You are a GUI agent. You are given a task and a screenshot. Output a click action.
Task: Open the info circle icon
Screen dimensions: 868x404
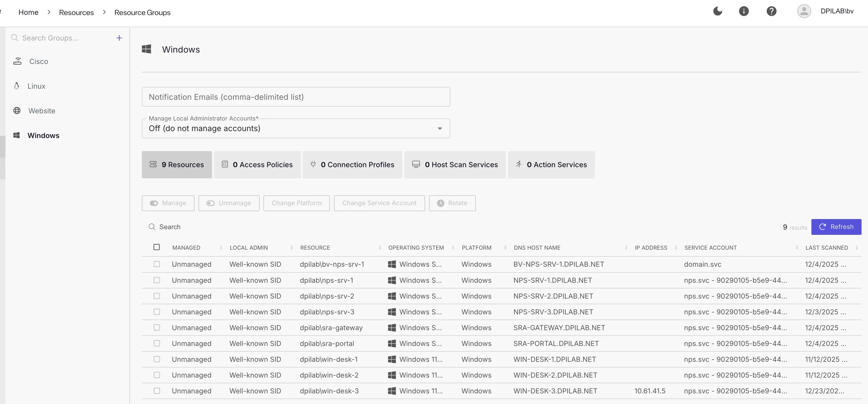(x=744, y=11)
